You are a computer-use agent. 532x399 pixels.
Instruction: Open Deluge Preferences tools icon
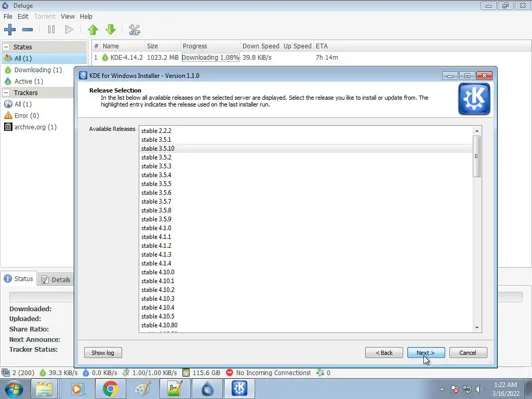coord(135,30)
